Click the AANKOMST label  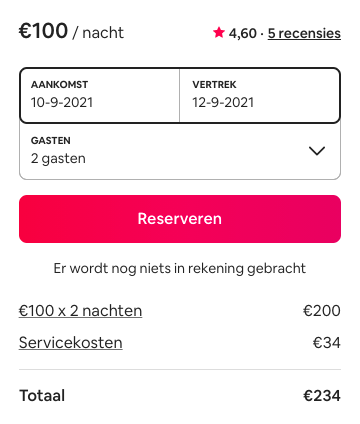[x=59, y=85]
